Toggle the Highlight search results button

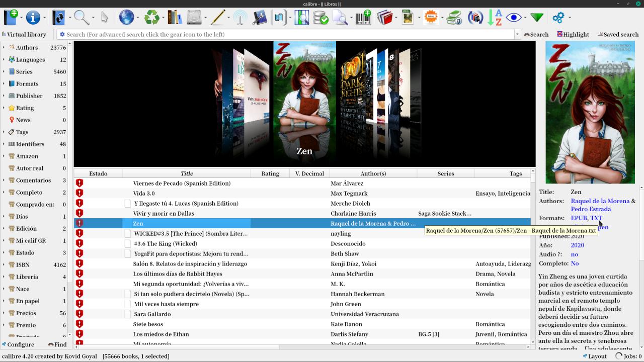pos(573,34)
